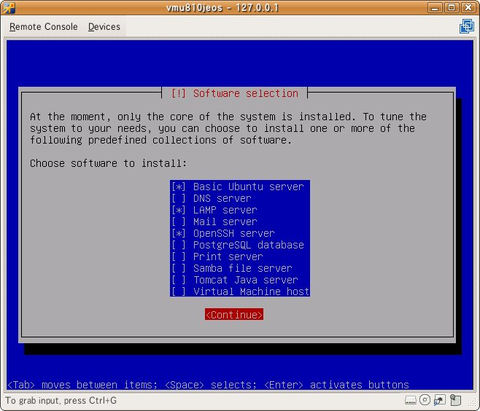Open the Devices menu

coord(104,27)
